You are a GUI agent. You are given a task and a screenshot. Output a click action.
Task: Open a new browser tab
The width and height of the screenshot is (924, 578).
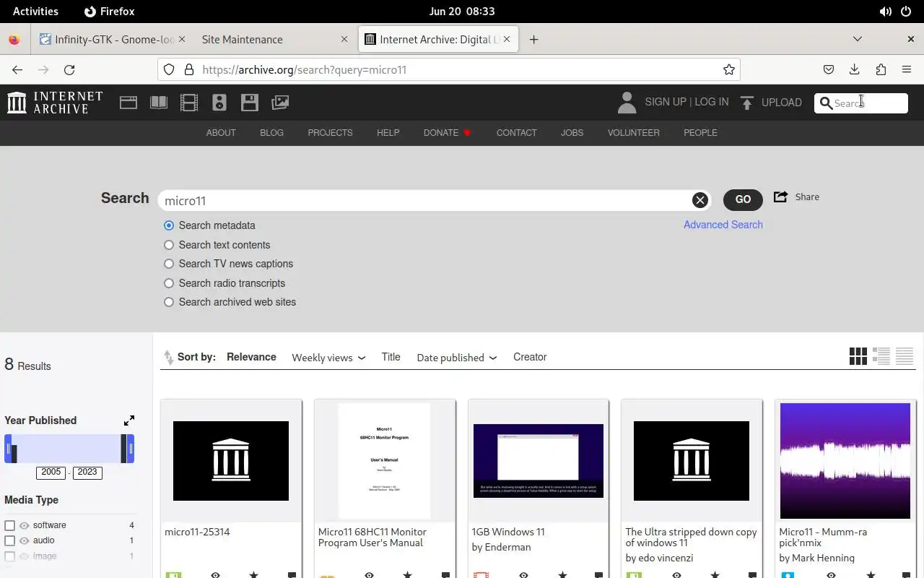[533, 40]
